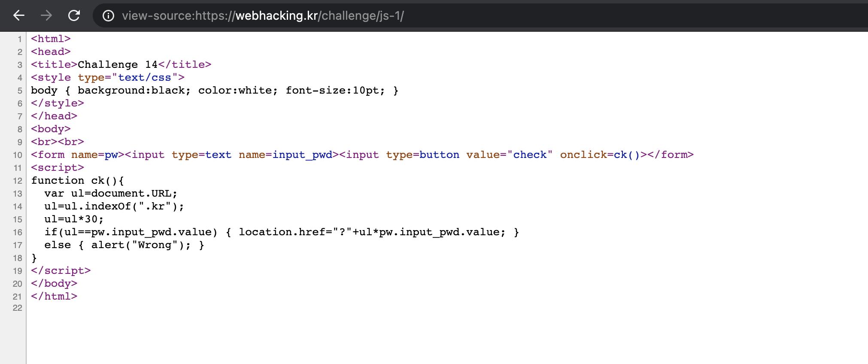Screen dimensions: 868x364
Task: Click the text 'Challenge 14' in the title tag
Action: coord(118,64)
